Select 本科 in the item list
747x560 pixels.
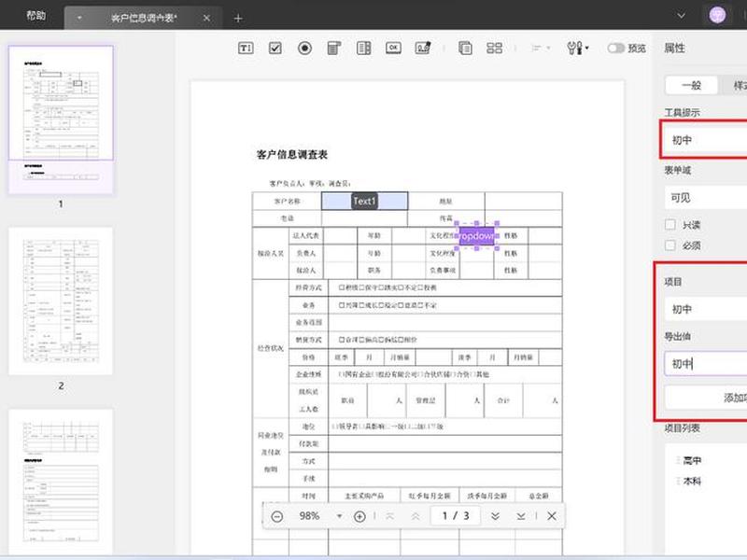pos(692,481)
